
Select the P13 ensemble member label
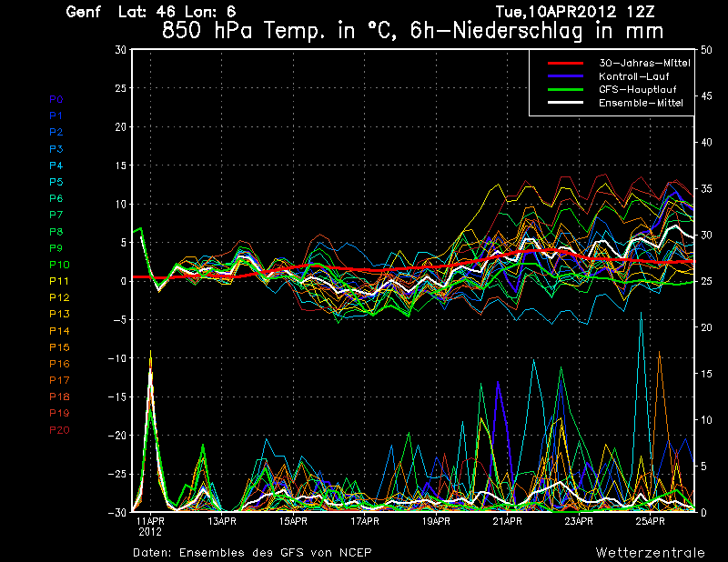[58, 314]
